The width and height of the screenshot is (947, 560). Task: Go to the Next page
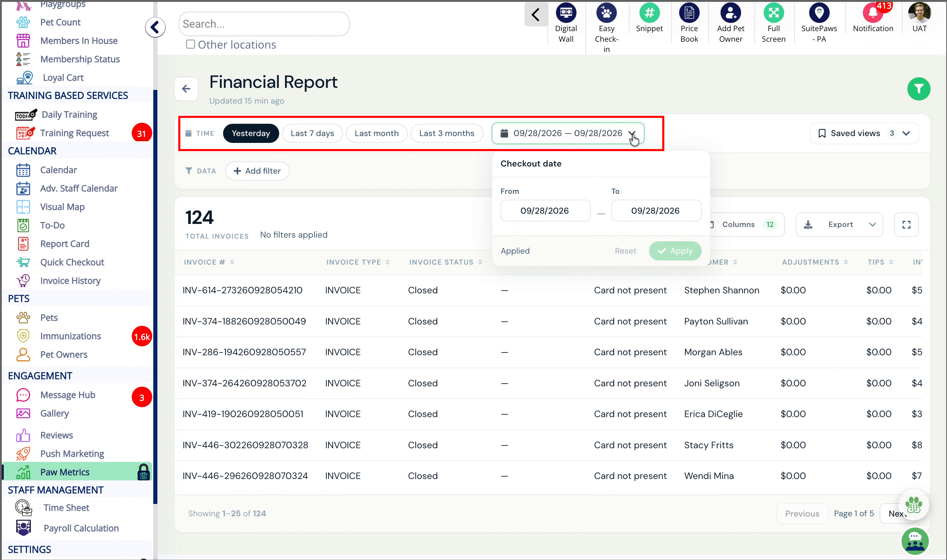click(897, 513)
